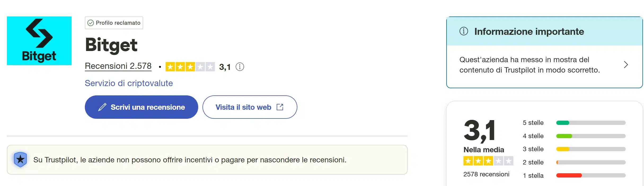The width and height of the screenshot is (644, 186).
Task: Click the Informazione importante info icon
Action: [464, 31]
